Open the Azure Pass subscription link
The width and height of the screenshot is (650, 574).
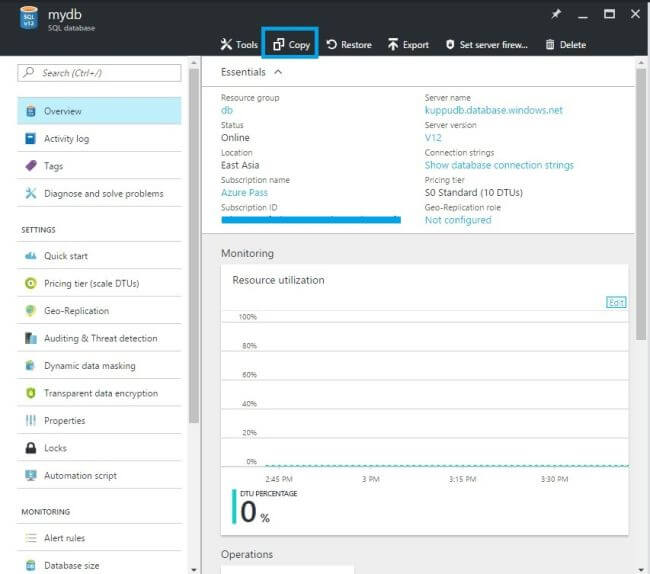point(244,192)
